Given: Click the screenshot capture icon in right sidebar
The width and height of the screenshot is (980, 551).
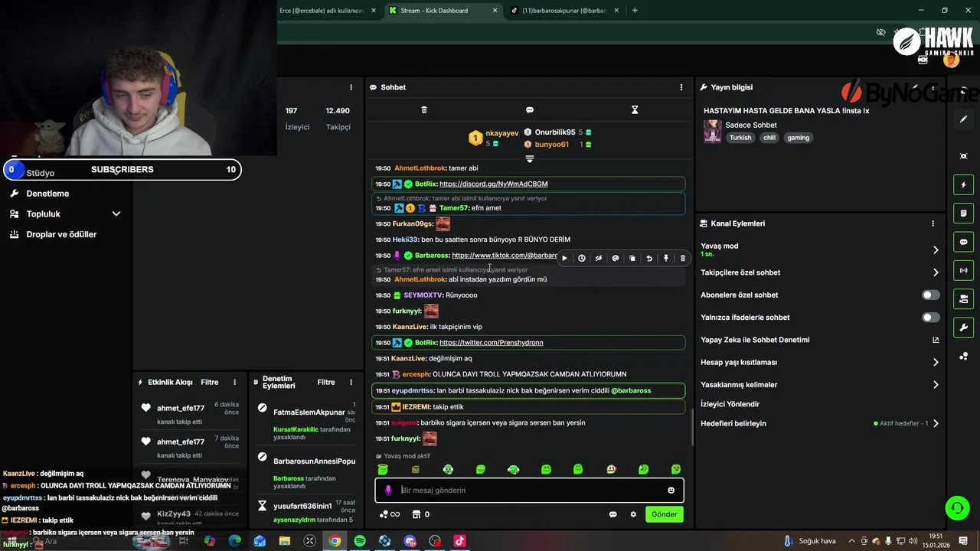Looking at the screenshot, I should 964,156.
